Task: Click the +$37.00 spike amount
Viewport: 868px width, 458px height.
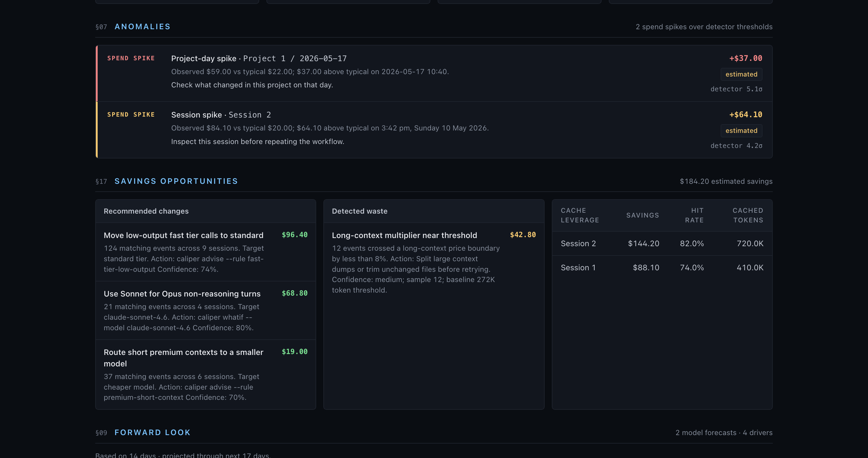Action: [745, 58]
